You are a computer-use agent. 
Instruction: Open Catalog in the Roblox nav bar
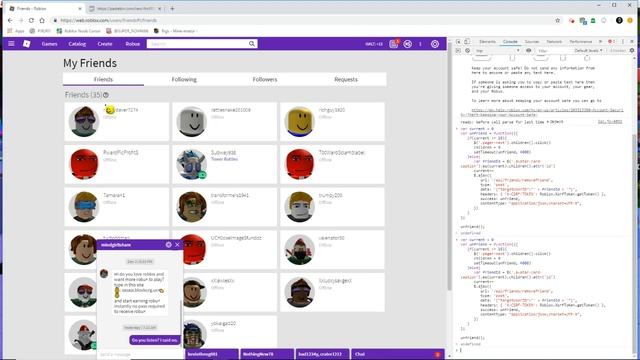point(77,44)
